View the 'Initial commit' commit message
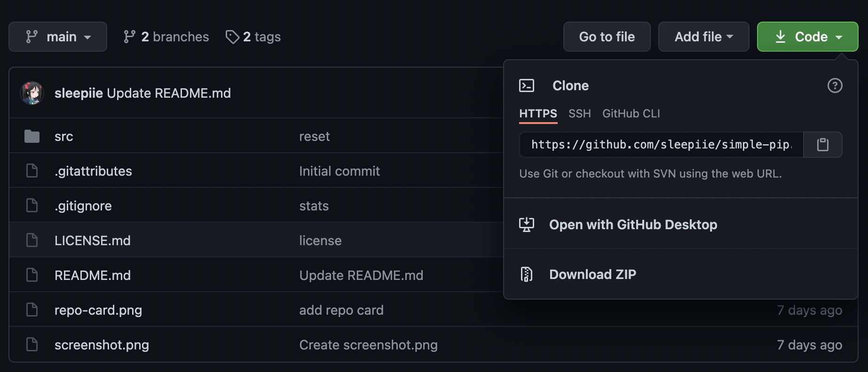This screenshot has width=868, height=372. (339, 171)
